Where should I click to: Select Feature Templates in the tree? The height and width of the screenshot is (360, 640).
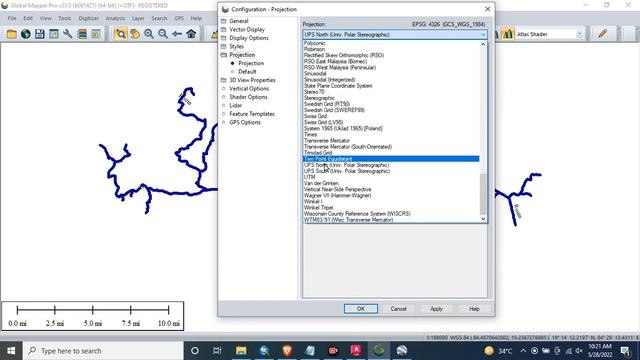tap(251, 114)
